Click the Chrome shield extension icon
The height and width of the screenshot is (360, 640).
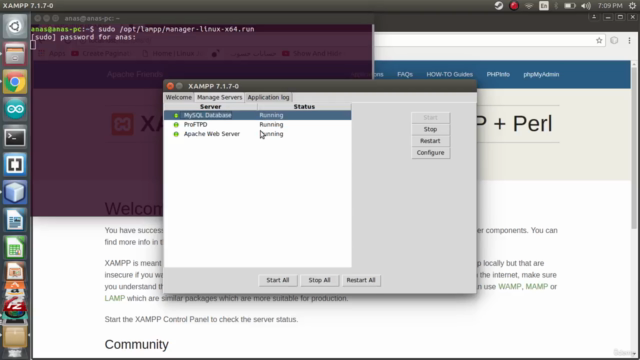[614, 40]
